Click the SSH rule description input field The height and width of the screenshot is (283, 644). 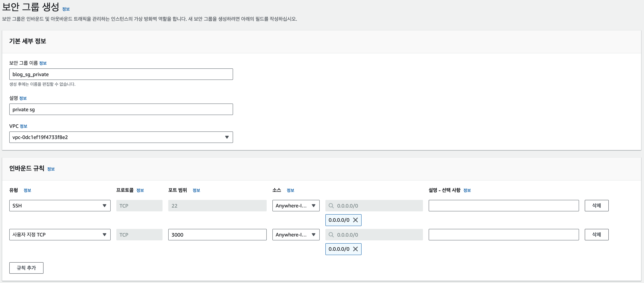[x=503, y=206]
